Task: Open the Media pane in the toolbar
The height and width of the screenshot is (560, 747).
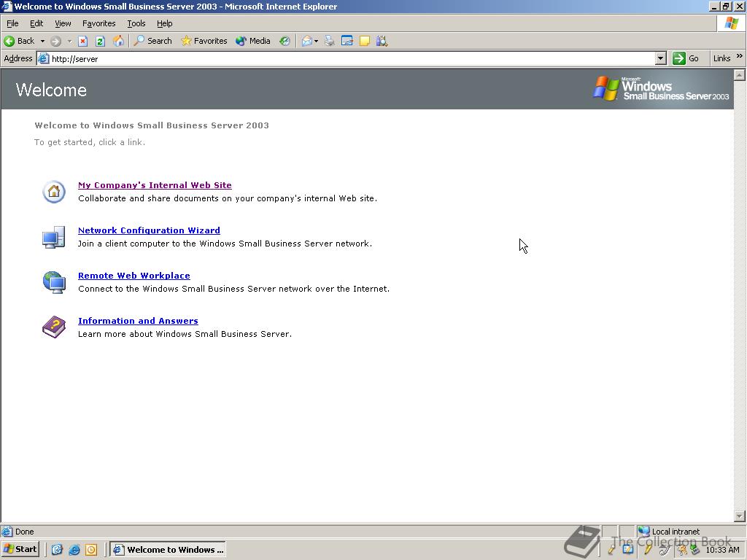Action: (253, 41)
